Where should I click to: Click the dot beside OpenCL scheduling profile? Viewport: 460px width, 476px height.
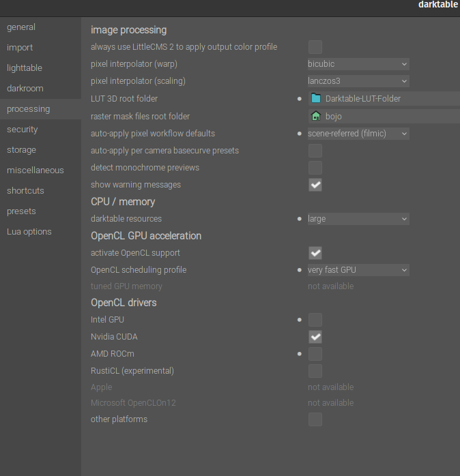pyautogui.click(x=300, y=270)
